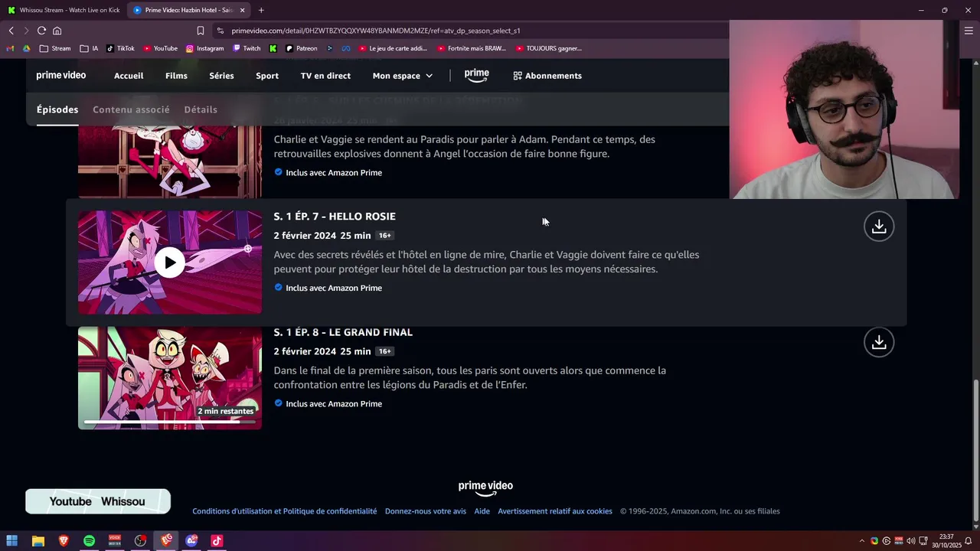
Task: Download episode 8 Le Grand Final
Action: click(x=879, y=342)
